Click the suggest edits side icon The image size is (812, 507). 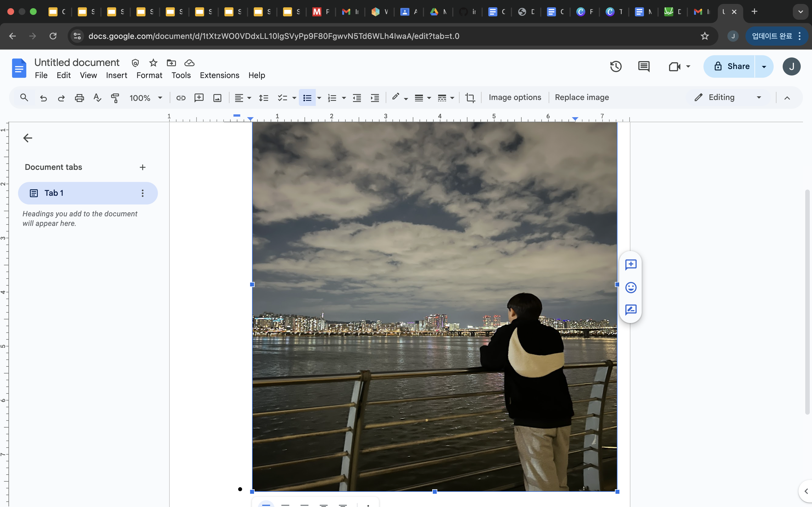click(x=631, y=310)
